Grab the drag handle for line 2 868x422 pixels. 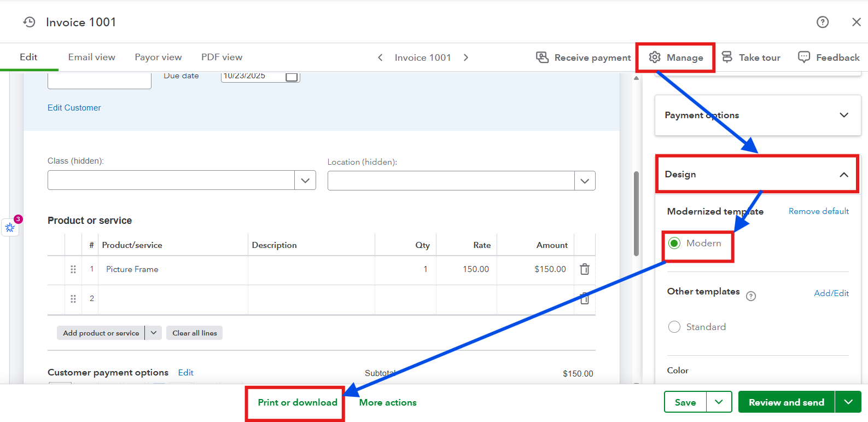pyautogui.click(x=73, y=299)
